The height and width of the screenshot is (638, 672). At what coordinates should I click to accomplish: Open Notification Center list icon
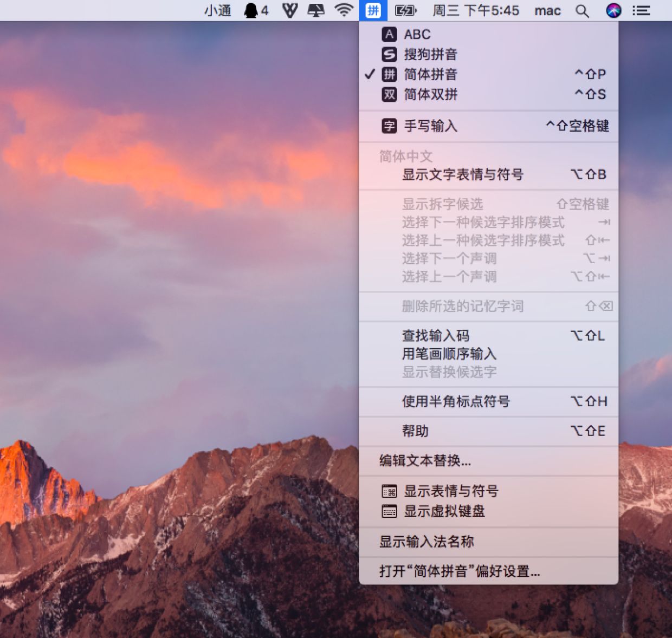(x=642, y=10)
